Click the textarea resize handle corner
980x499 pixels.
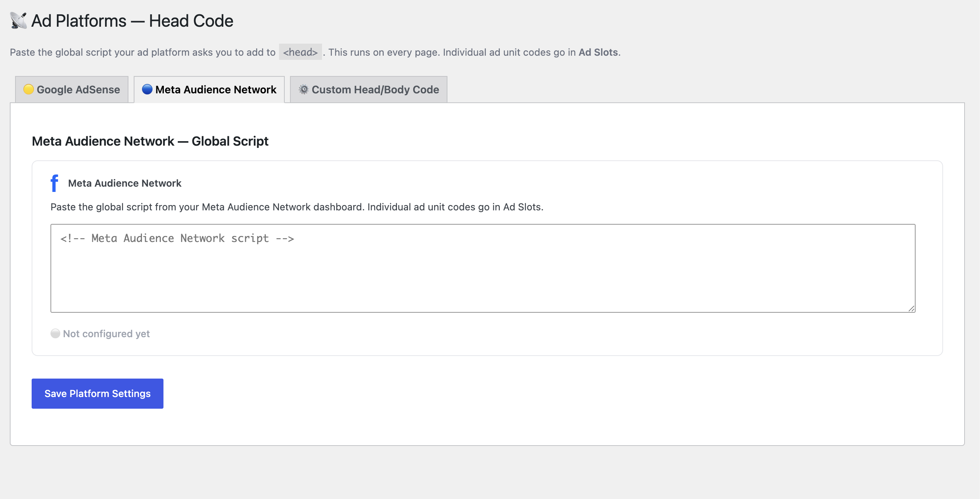tap(911, 309)
